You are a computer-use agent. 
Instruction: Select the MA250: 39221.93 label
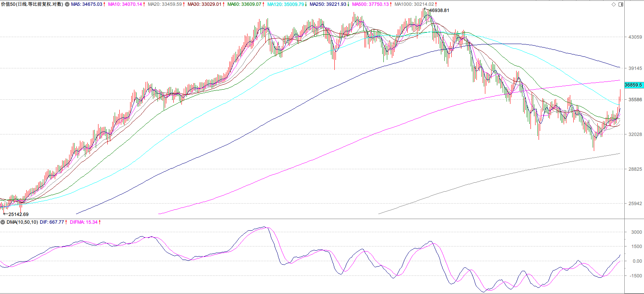click(328, 4)
